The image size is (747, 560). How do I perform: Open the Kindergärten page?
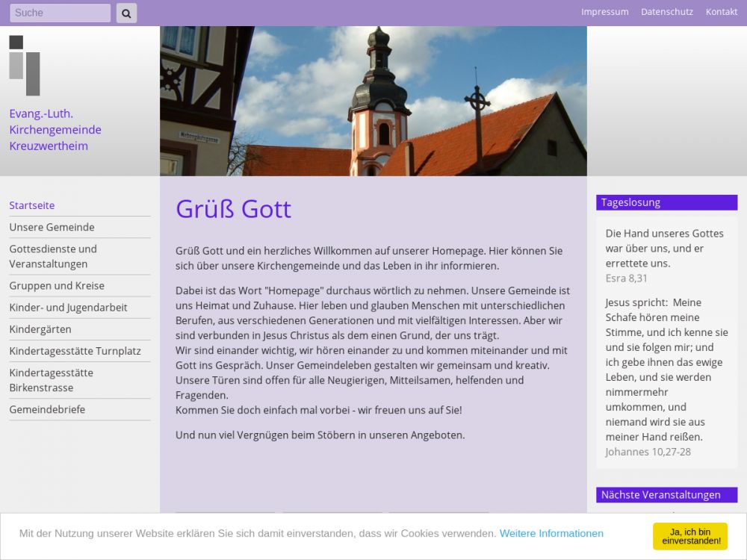point(40,329)
